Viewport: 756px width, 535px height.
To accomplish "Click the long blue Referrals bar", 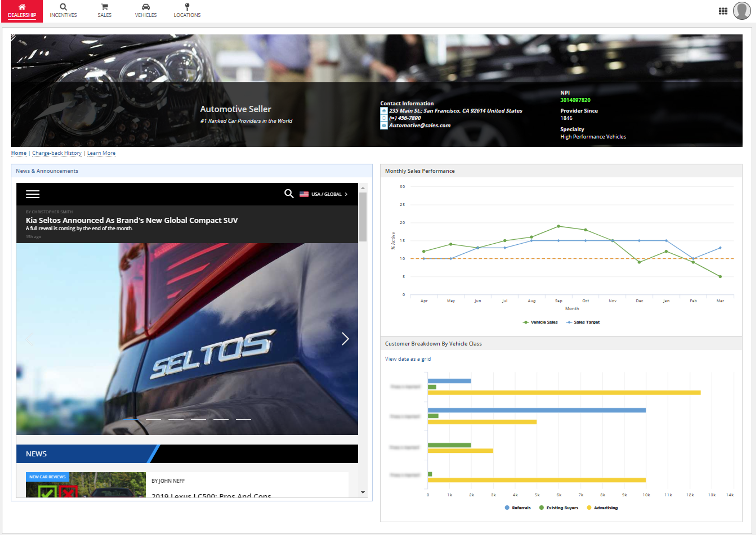I will click(536, 410).
